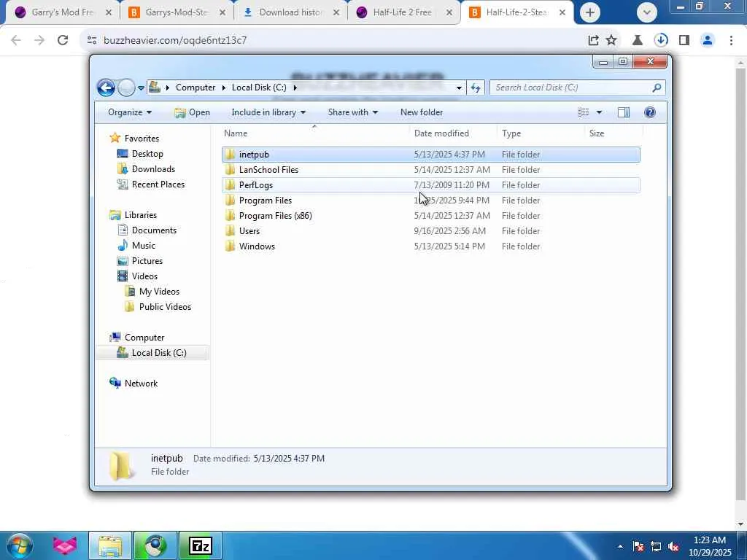Select Program Files (x86) folder

(x=430, y=215)
